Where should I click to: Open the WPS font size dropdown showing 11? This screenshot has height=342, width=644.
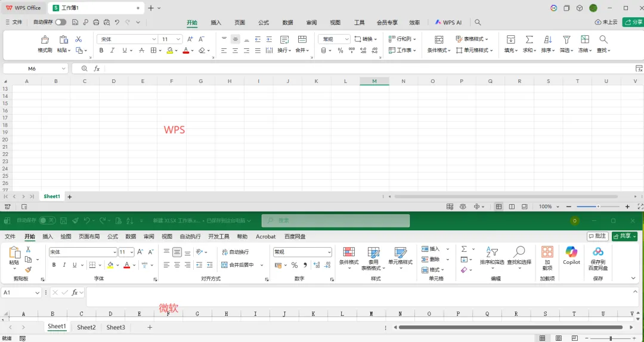click(x=178, y=39)
